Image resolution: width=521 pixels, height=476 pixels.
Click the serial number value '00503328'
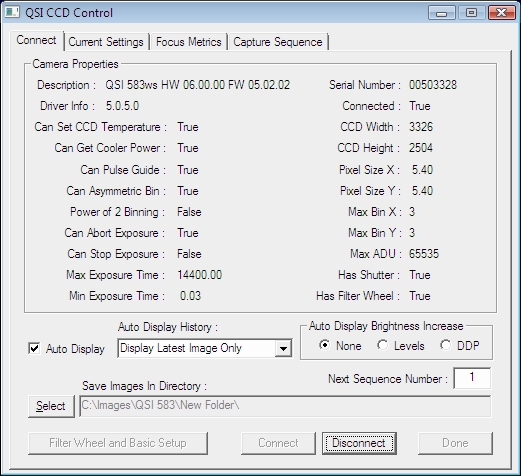click(x=433, y=85)
